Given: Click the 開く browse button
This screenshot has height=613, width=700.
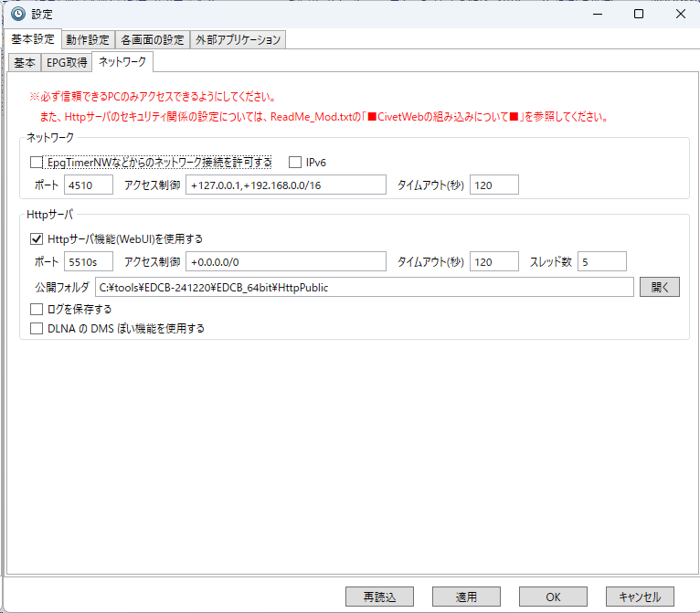Looking at the screenshot, I should (660, 288).
